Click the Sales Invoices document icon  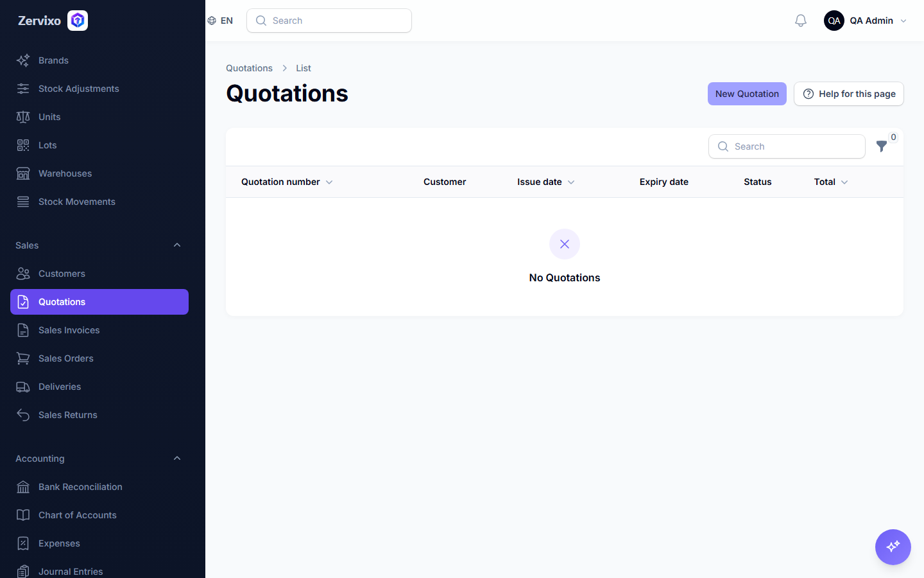[x=23, y=330]
